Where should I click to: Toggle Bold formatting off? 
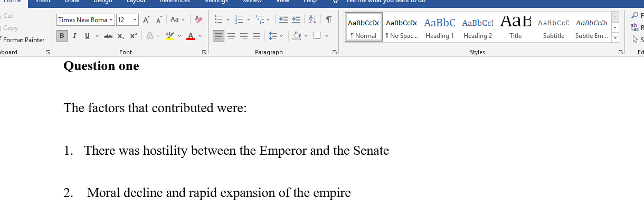62,36
